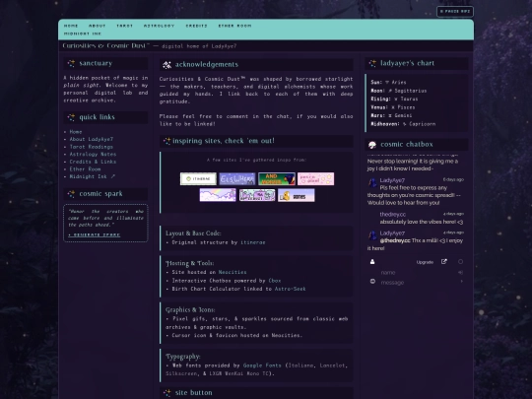Select the CREDITS nav item
This screenshot has height=399, width=532.
(x=196, y=26)
